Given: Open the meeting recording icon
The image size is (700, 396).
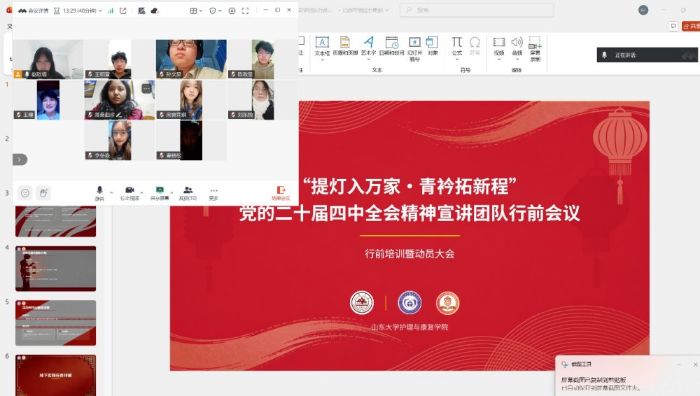Looking at the screenshot, I should click(142, 11).
